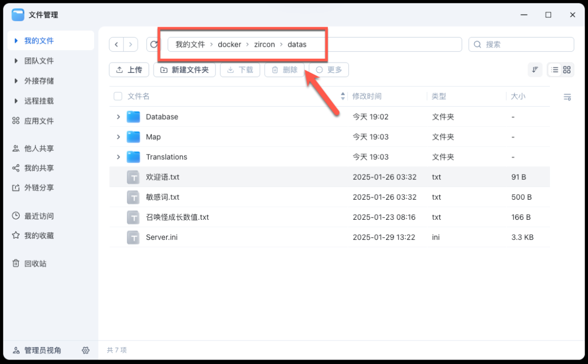Select 最近访问 in the sidebar
588x364 pixels.
30,215
